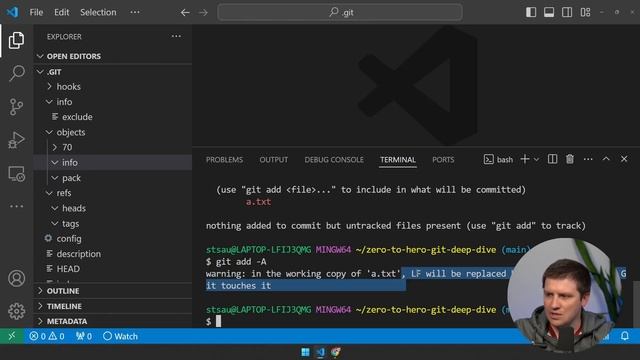Click the .git command center search box
This screenshot has height=360, width=640.
340,12
